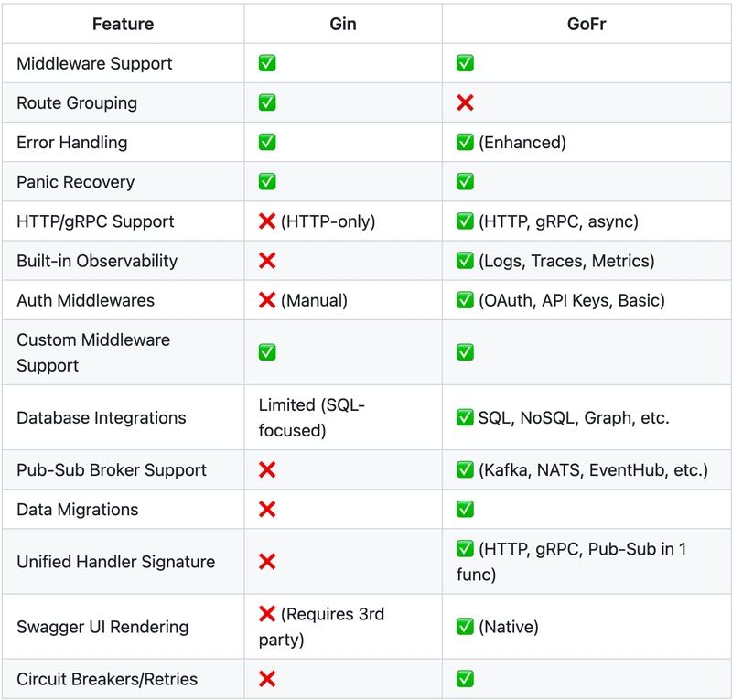Click the Database Integrations row label
Viewport: 732px width, 700px height.
coord(102,417)
